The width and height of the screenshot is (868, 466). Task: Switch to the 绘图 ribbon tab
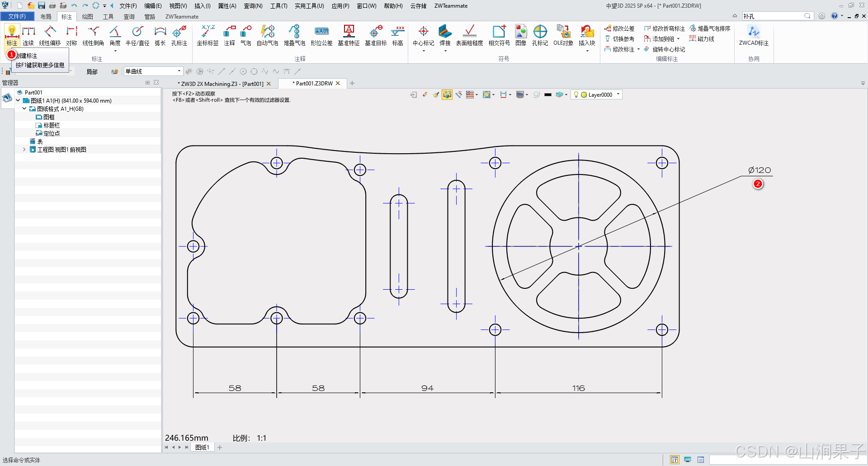tap(87, 17)
